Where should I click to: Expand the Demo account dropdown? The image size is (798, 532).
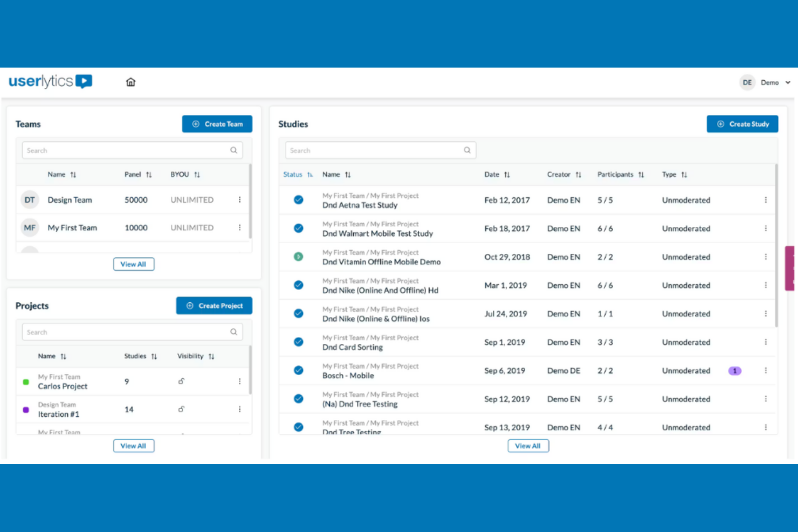click(787, 82)
